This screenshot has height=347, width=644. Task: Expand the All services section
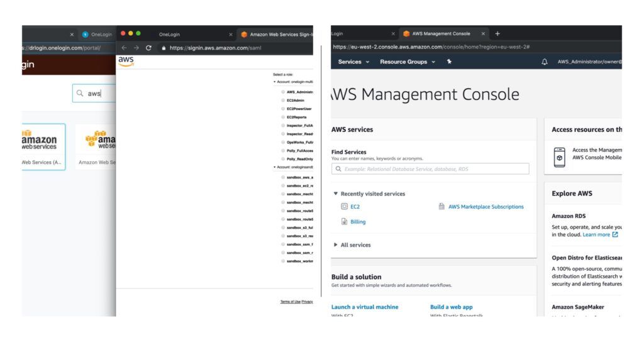click(x=336, y=245)
